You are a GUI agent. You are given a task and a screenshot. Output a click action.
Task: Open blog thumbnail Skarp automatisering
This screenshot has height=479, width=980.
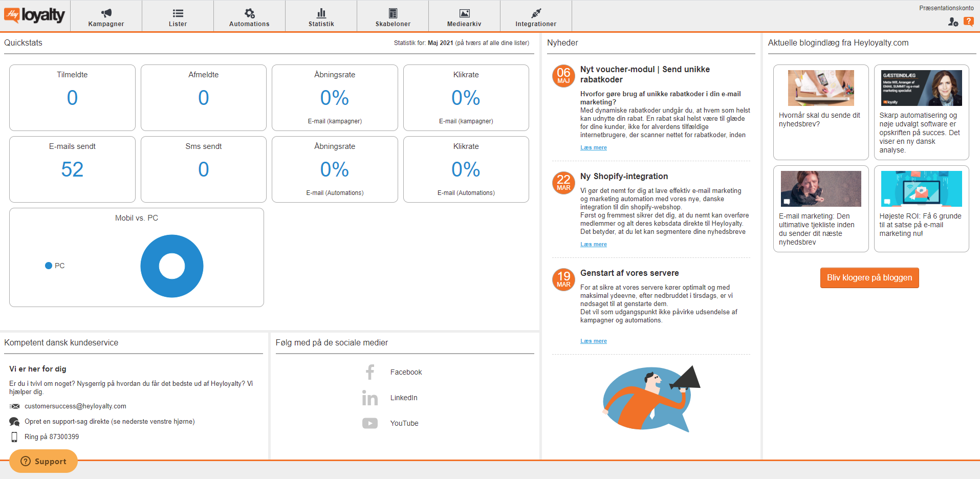pos(921,88)
